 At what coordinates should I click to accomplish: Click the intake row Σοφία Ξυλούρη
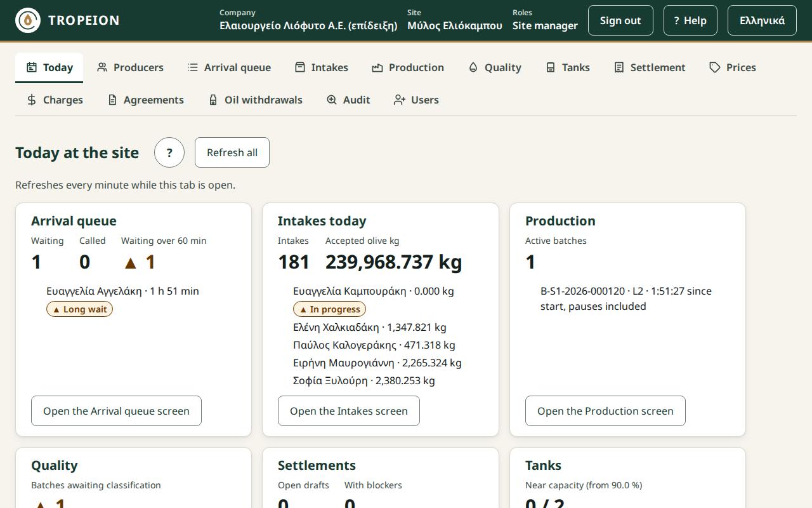click(x=363, y=380)
